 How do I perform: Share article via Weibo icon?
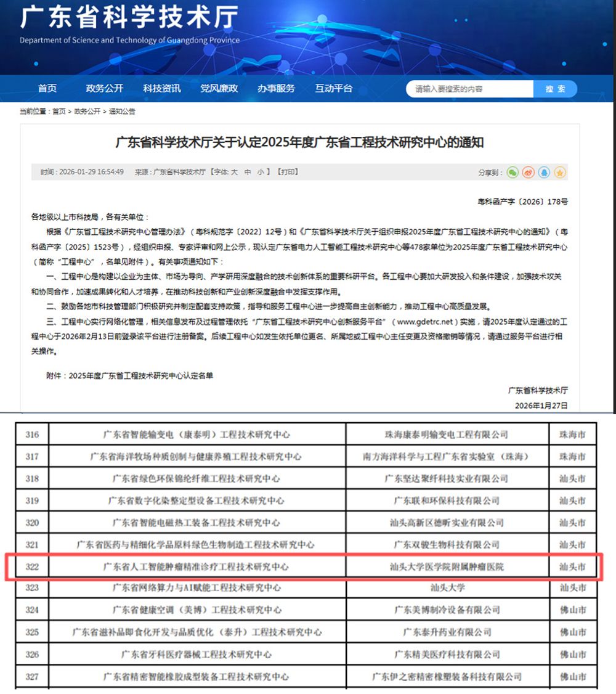click(528, 173)
